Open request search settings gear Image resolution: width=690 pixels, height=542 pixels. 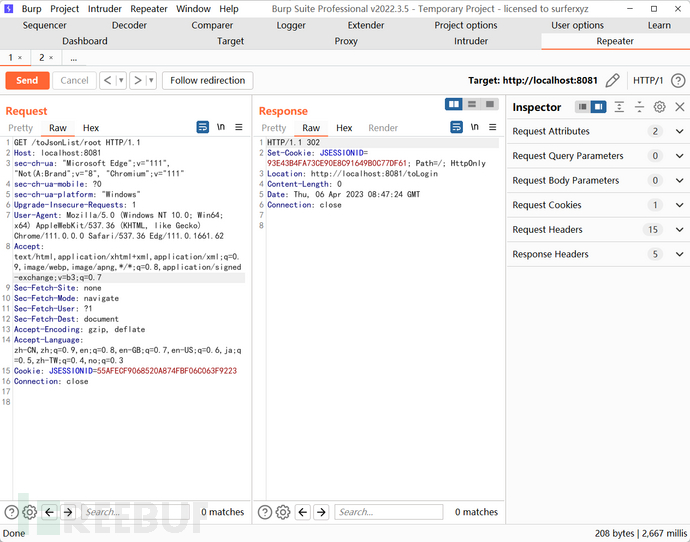(29, 512)
